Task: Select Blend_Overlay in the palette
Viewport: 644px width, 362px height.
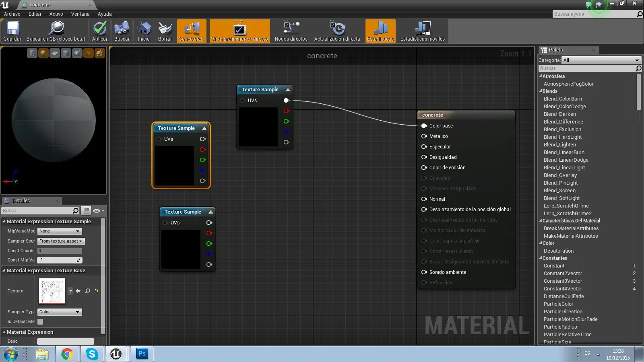Action: (x=560, y=175)
